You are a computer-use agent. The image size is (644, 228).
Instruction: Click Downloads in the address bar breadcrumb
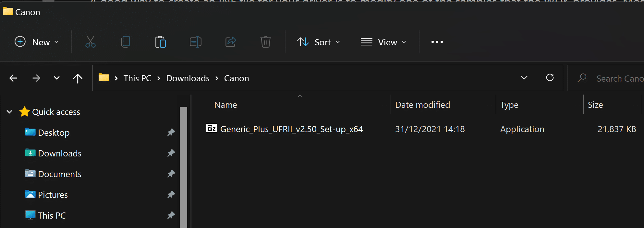click(188, 78)
